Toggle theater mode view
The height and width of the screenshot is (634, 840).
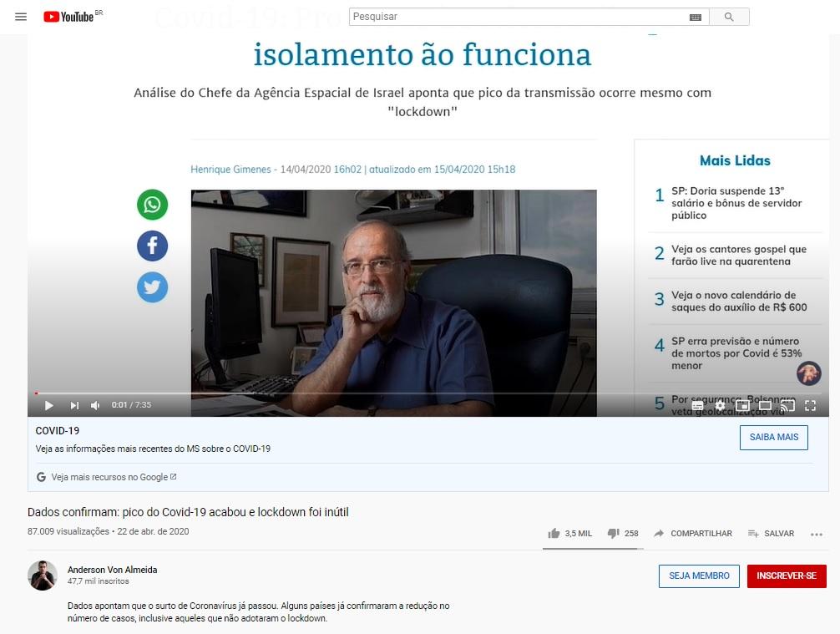[x=765, y=406]
